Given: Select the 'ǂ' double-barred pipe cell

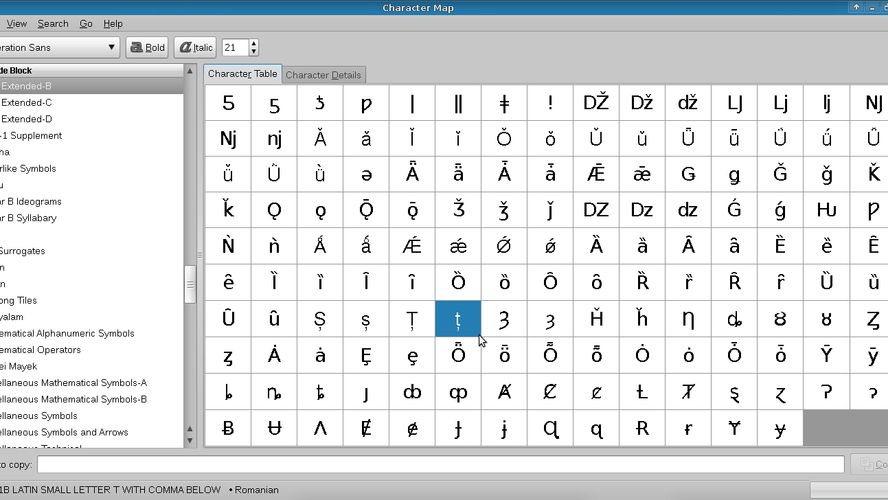Looking at the screenshot, I should coord(504,103).
